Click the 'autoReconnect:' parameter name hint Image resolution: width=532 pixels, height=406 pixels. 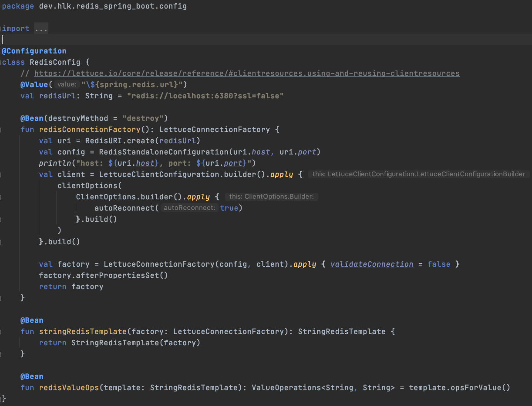pyautogui.click(x=189, y=208)
